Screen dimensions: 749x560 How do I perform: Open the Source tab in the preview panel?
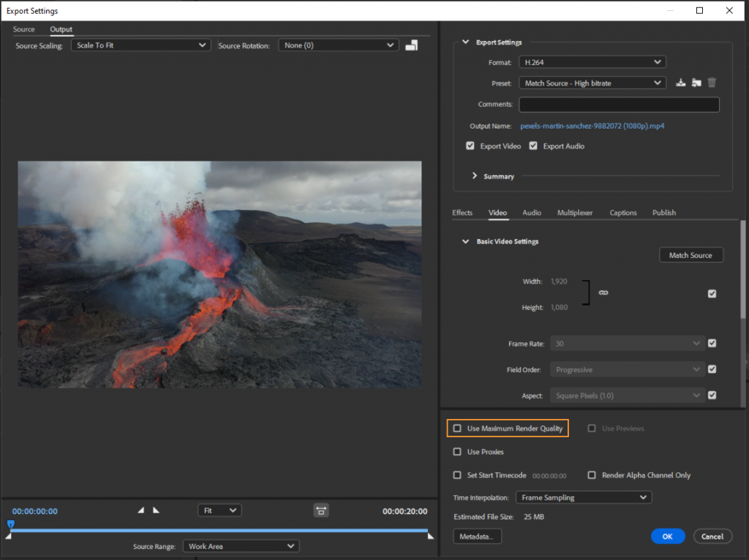[23, 29]
